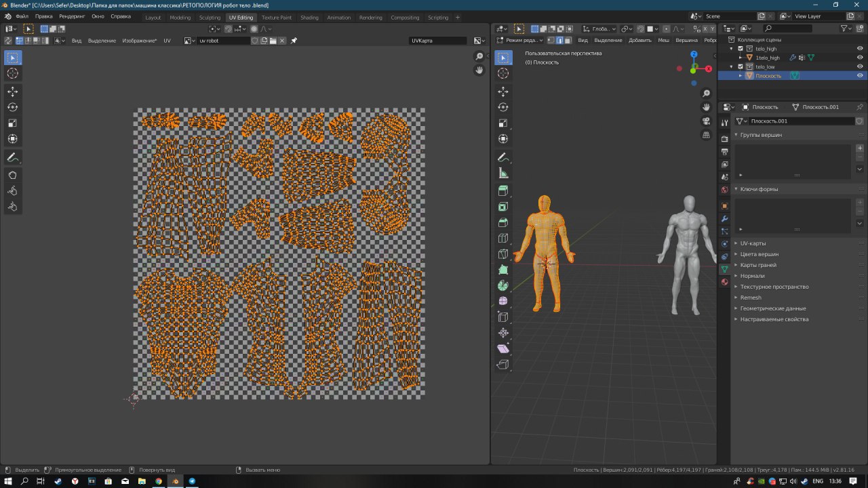
Task: Switch to the Shading workspace tab
Action: pos(309,17)
